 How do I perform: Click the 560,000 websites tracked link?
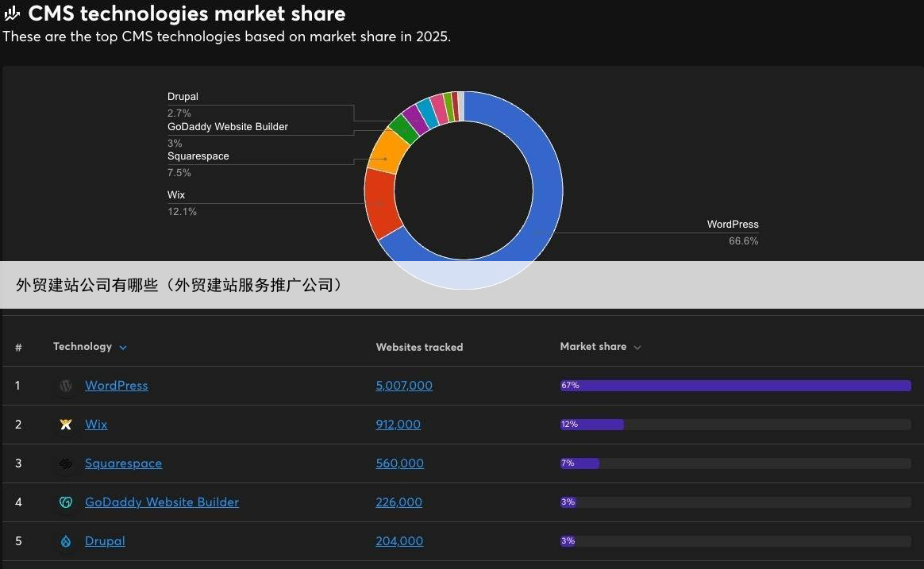point(399,463)
